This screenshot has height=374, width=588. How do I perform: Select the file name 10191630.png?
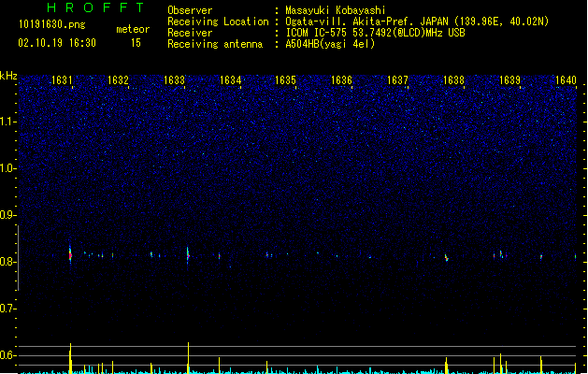52,24
